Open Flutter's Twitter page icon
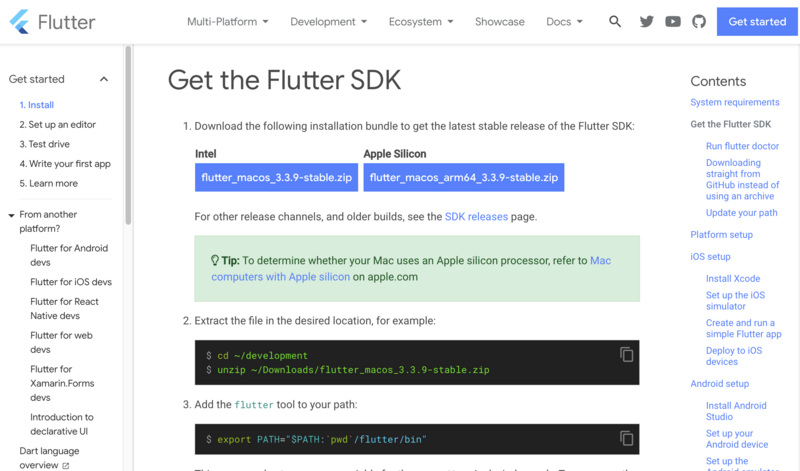This screenshot has width=800, height=471. point(646,21)
